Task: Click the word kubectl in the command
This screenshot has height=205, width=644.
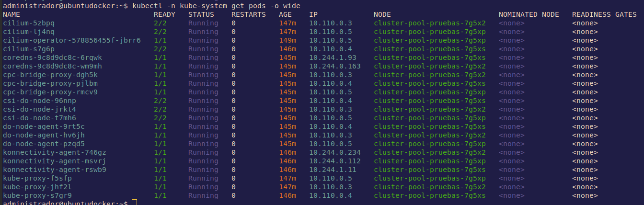Action: [146, 5]
